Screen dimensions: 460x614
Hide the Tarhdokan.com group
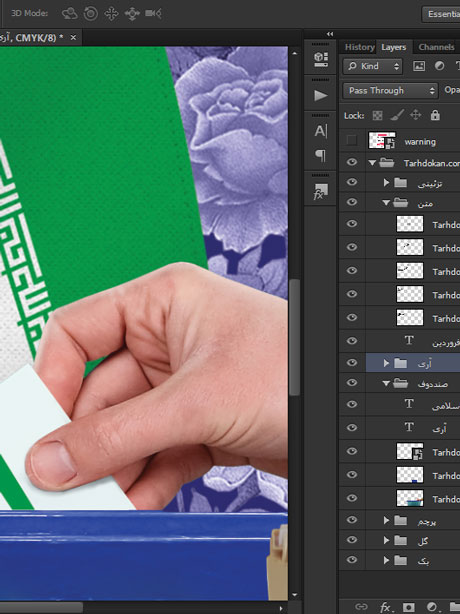click(352, 162)
